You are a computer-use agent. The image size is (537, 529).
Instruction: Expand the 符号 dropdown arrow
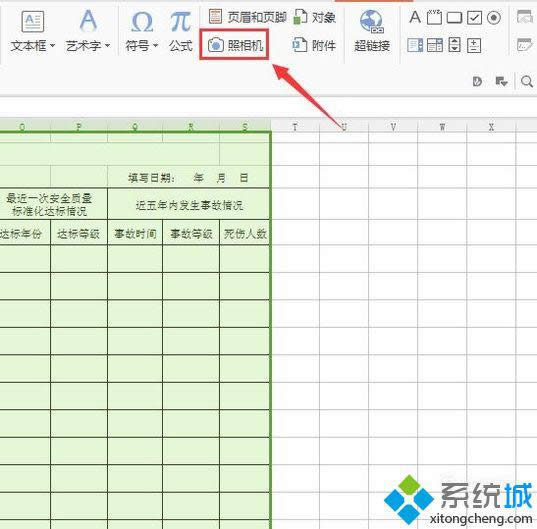[x=155, y=45]
